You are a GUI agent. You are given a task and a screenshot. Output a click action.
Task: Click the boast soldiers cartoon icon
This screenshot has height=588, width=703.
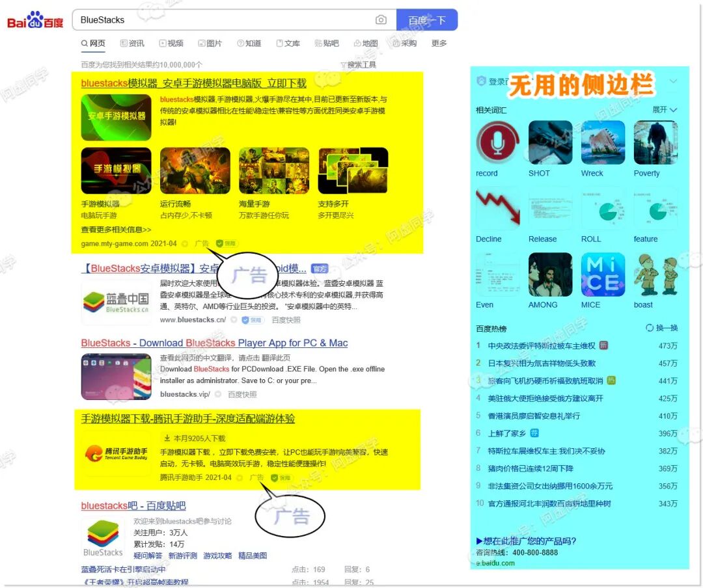pos(655,274)
